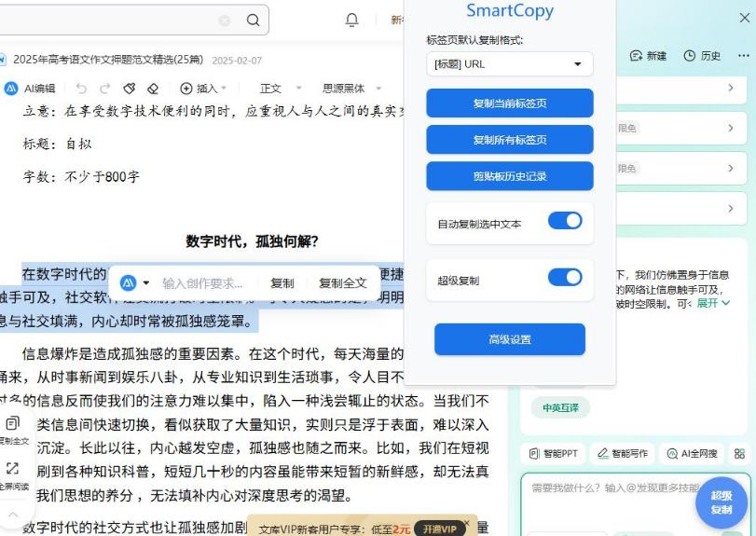
Task: Click the date 2025-02-07
Action: click(x=237, y=61)
